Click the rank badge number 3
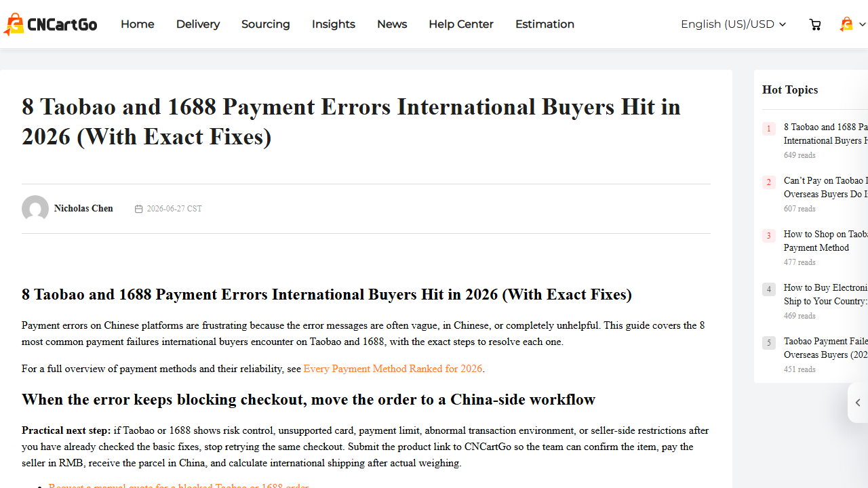Screen dimensions: 868x488 [x=769, y=236]
